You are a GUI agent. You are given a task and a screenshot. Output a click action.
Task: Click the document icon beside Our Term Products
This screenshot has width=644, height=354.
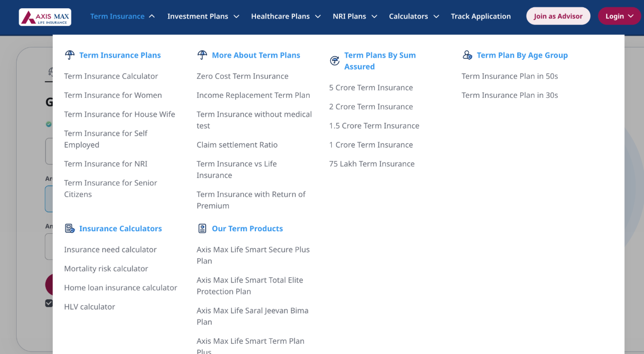coord(202,228)
